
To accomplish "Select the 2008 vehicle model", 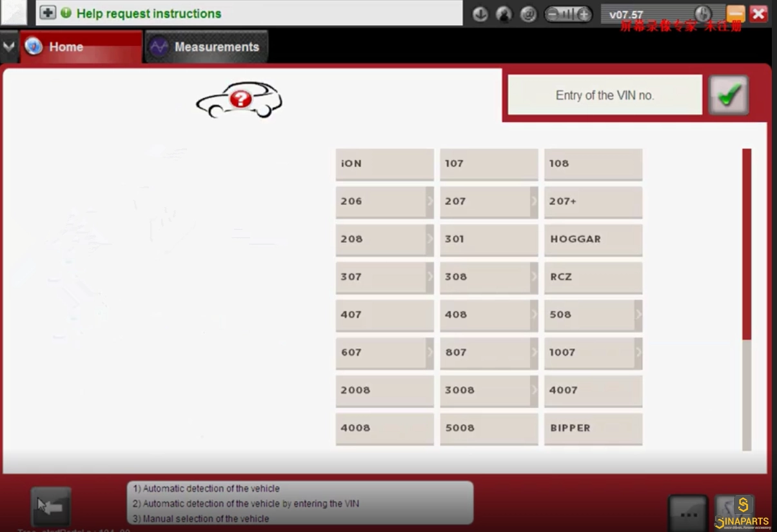I will click(x=384, y=391).
